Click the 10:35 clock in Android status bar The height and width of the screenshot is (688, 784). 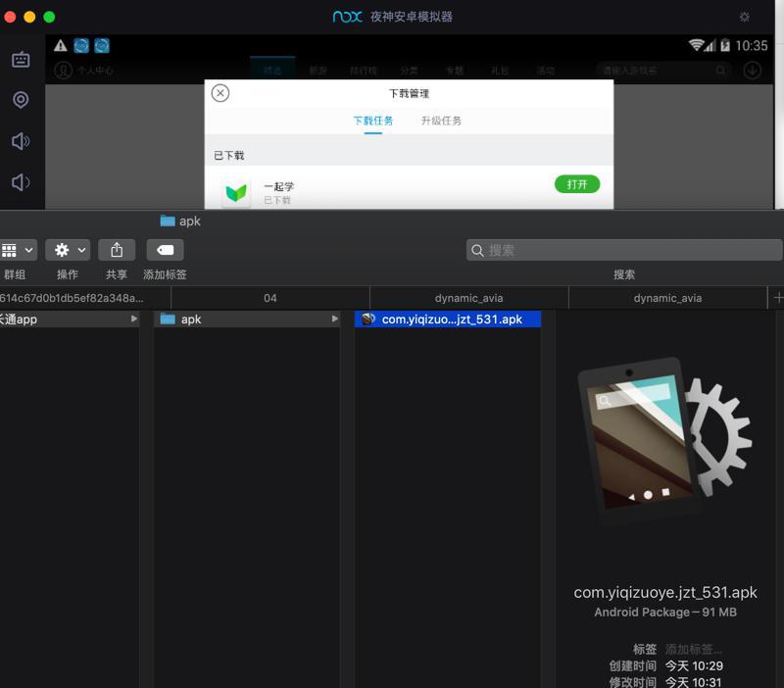pyautogui.click(x=752, y=45)
